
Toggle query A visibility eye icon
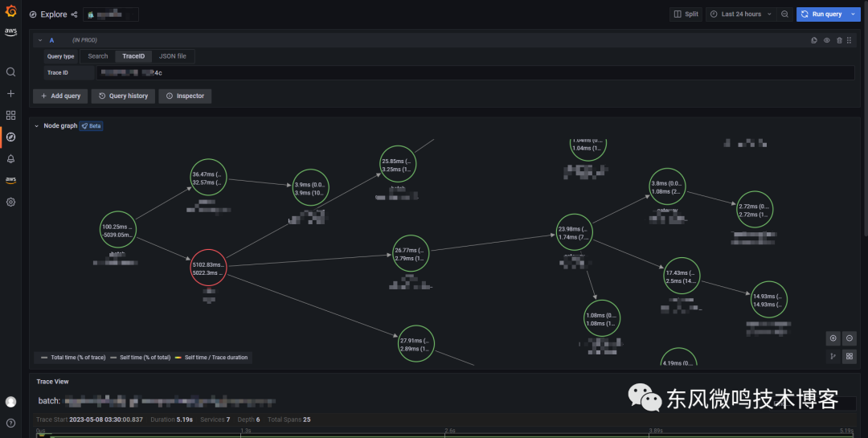(826, 40)
